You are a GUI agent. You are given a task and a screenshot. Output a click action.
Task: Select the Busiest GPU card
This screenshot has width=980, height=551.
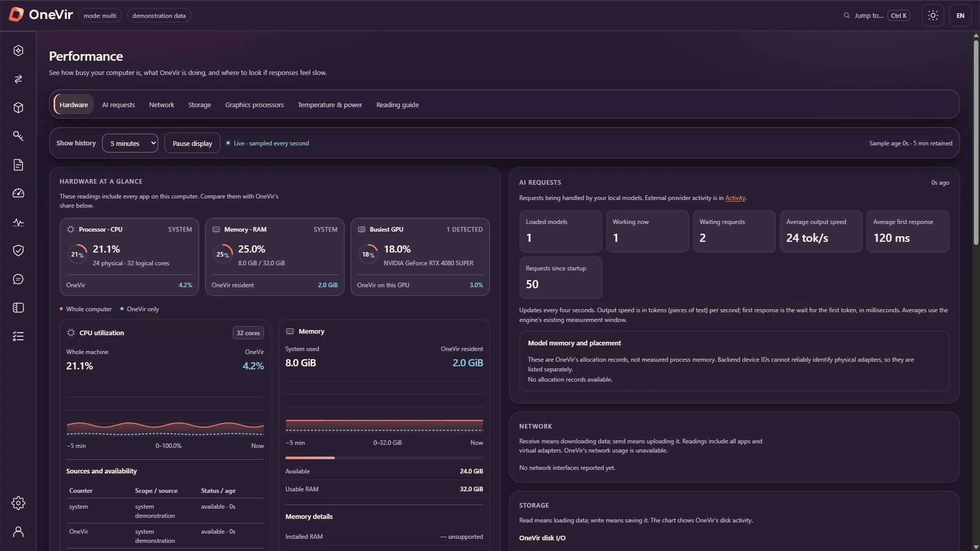pos(420,257)
